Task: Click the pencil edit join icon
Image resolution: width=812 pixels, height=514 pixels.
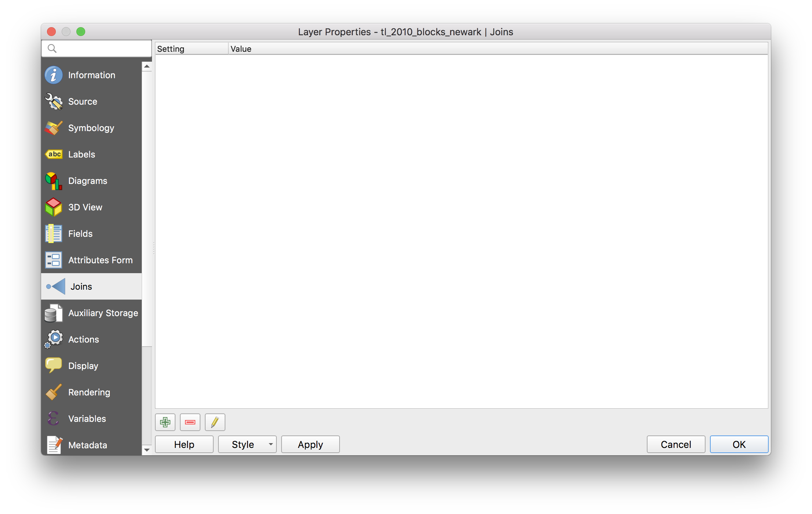Action: pos(215,422)
